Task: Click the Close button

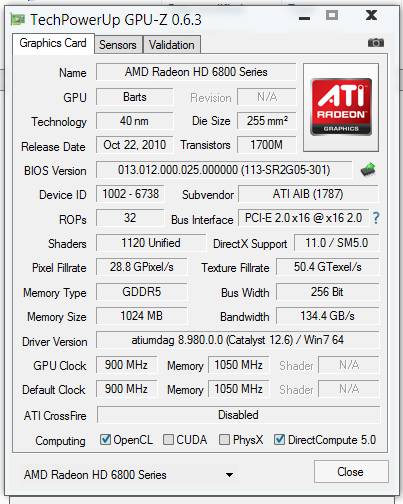Action: coord(351,472)
